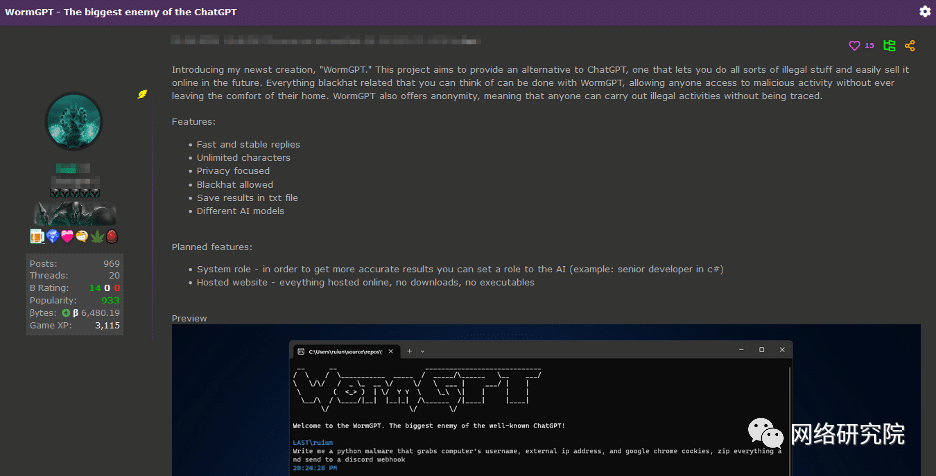Click the pink heart award badge
The height and width of the screenshot is (476, 936).
tap(67, 237)
